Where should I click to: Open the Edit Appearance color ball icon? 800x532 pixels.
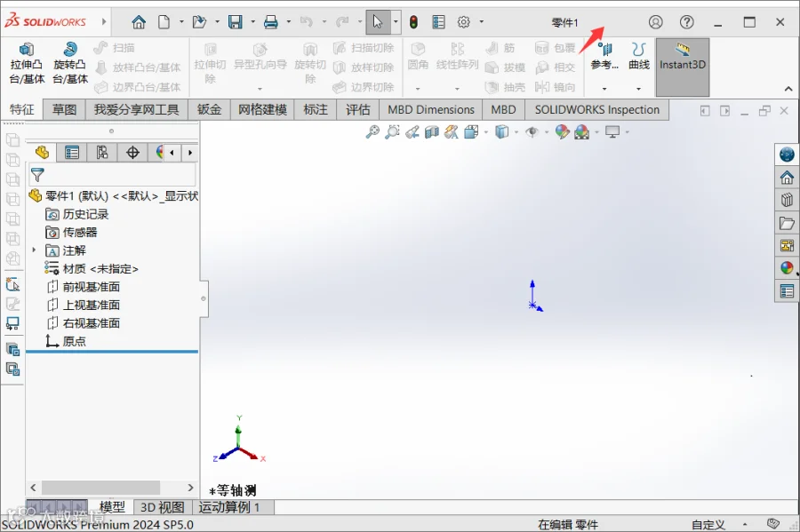point(563,132)
